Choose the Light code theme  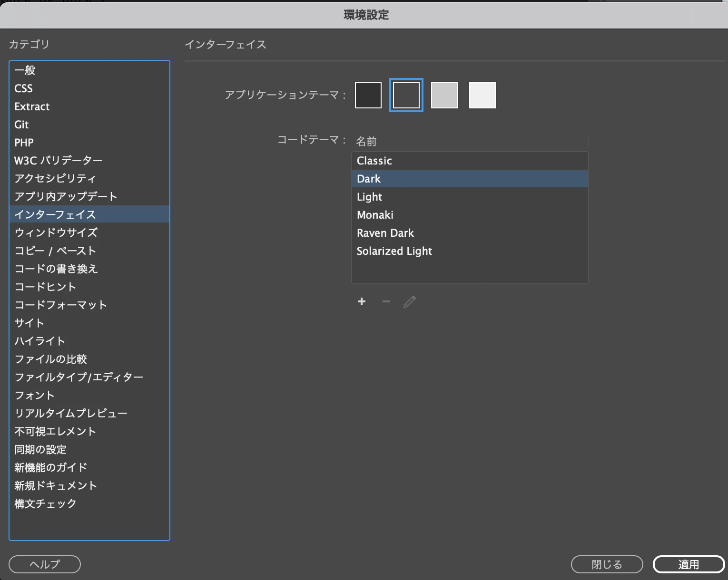click(x=470, y=197)
